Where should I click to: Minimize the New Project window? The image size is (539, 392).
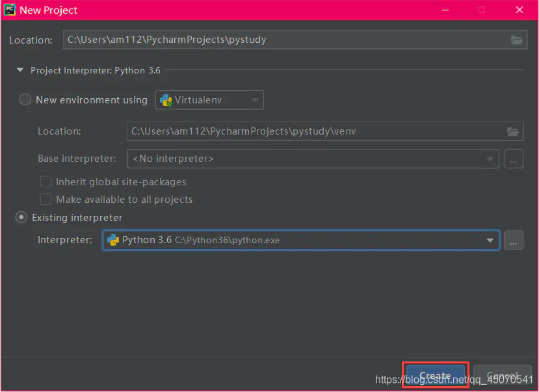tap(445, 10)
